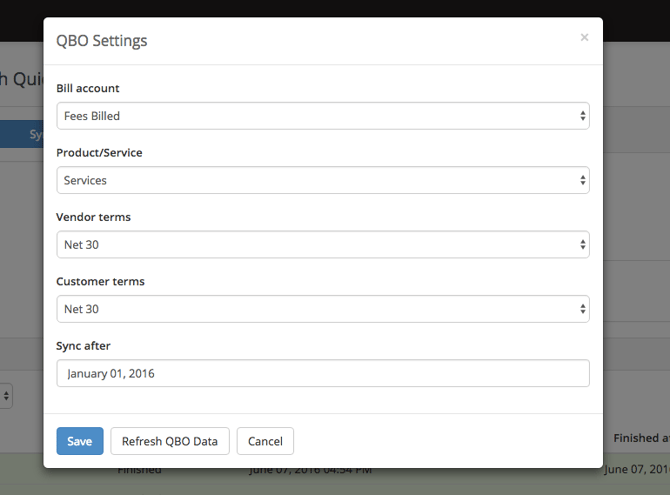Click the QBO Settings dialog title
Image resolution: width=670 pixels, height=495 pixels.
(x=102, y=41)
